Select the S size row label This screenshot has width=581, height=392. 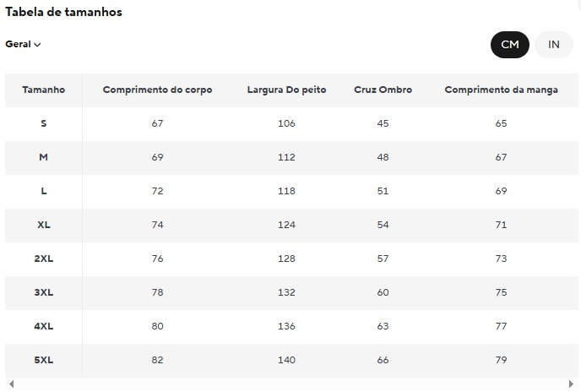pos(43,123)
